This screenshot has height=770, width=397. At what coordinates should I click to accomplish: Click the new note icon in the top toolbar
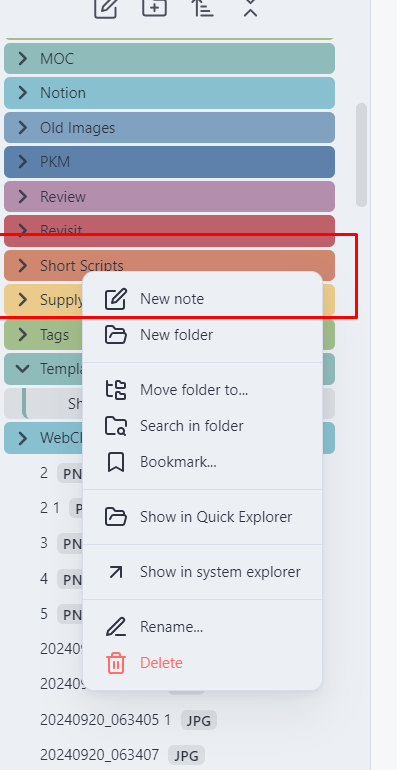(106, 7)
